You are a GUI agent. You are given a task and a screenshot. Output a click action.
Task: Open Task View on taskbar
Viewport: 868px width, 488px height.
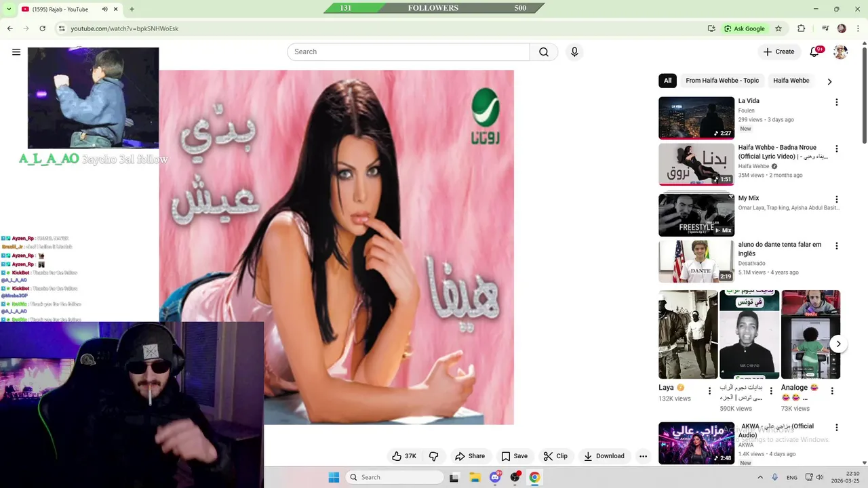454,477
